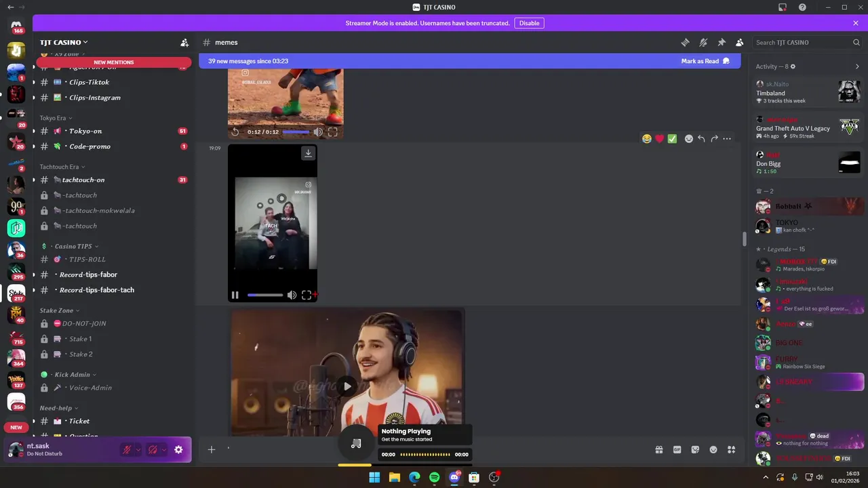Screen dimensions: 868x488
Task: Open the GIF picker
Action: pos(677,449)
